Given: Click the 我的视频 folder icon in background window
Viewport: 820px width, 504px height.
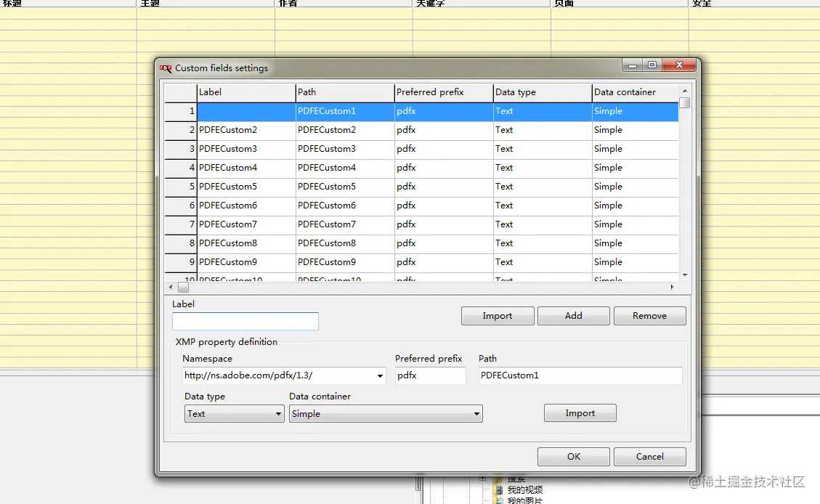Looking at the screenshot, I should (499, 490).
